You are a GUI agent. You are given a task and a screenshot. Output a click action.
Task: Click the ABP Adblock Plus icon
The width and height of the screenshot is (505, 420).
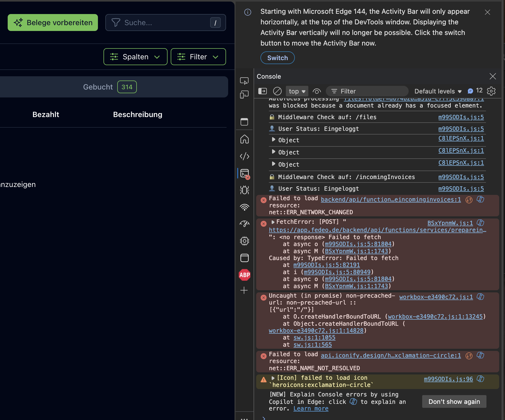pos(244,275)
